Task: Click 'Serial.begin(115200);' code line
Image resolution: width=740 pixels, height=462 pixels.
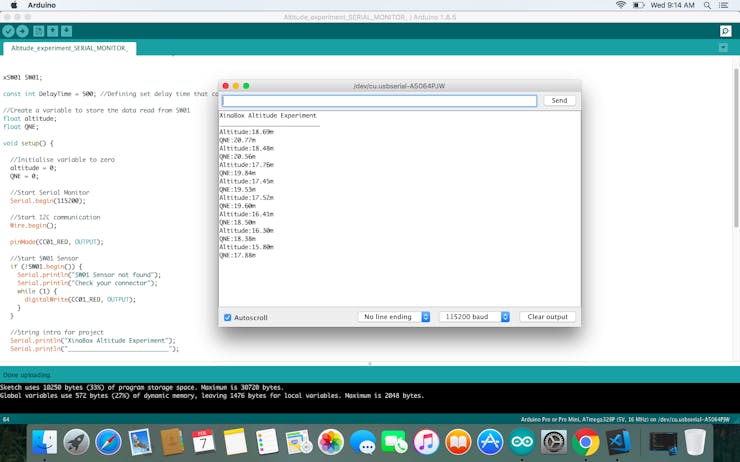Action: pos(48,201)
